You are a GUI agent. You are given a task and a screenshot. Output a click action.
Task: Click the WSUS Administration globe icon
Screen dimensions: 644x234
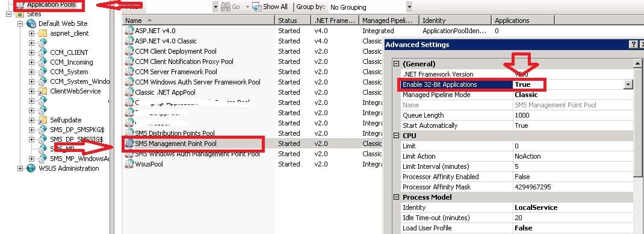[x=31, y=168]
